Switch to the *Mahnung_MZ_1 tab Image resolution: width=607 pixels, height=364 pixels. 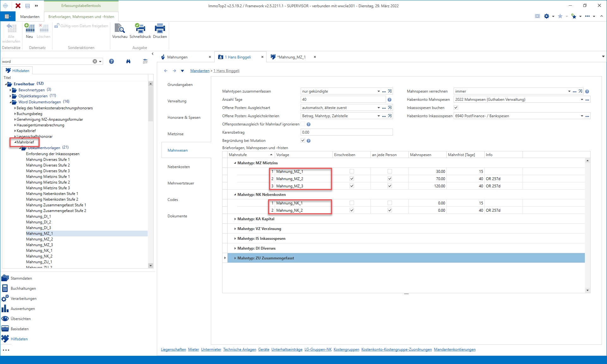pos(291,57)
